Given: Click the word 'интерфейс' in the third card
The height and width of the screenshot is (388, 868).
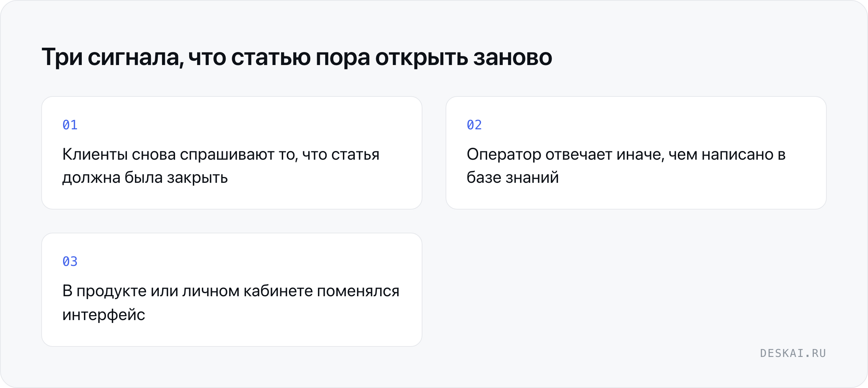Looking at the screenshot, I should click(x=104, y=315).
